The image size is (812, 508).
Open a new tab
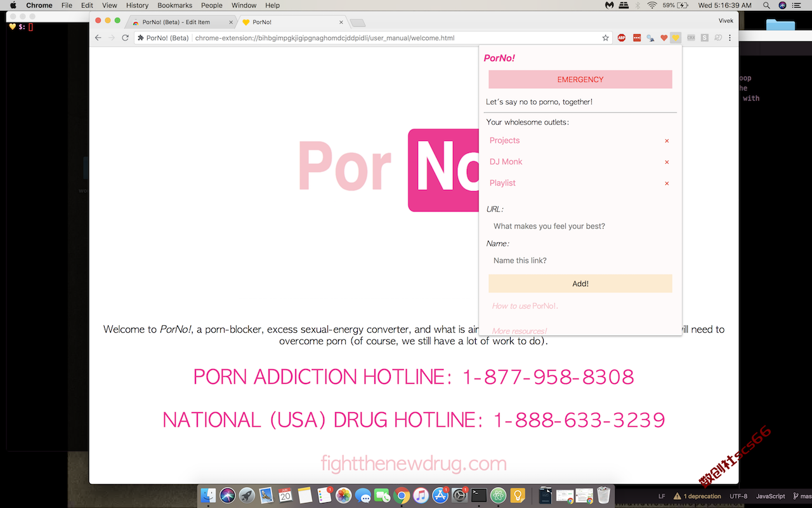(x=358, y=23)
